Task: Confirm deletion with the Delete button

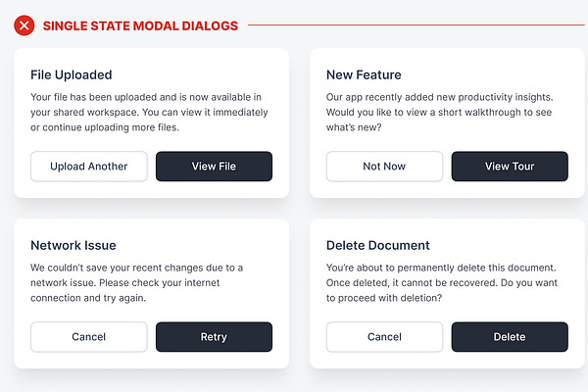Action: pos(510,337)
